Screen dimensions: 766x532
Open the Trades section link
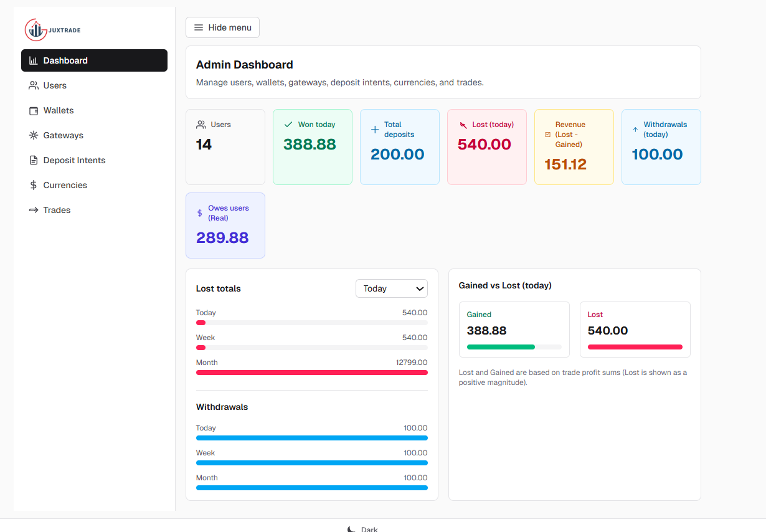(x=57, y=210)
